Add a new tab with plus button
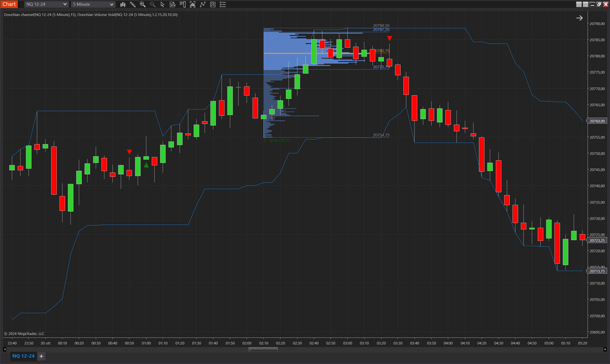The image size is (610, 364). coord(41,356)
